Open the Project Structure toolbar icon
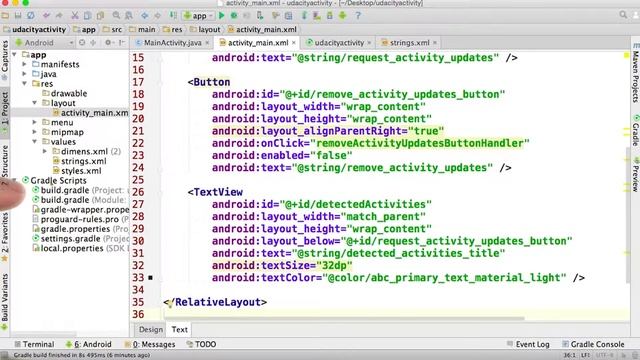 click(289, 16)
